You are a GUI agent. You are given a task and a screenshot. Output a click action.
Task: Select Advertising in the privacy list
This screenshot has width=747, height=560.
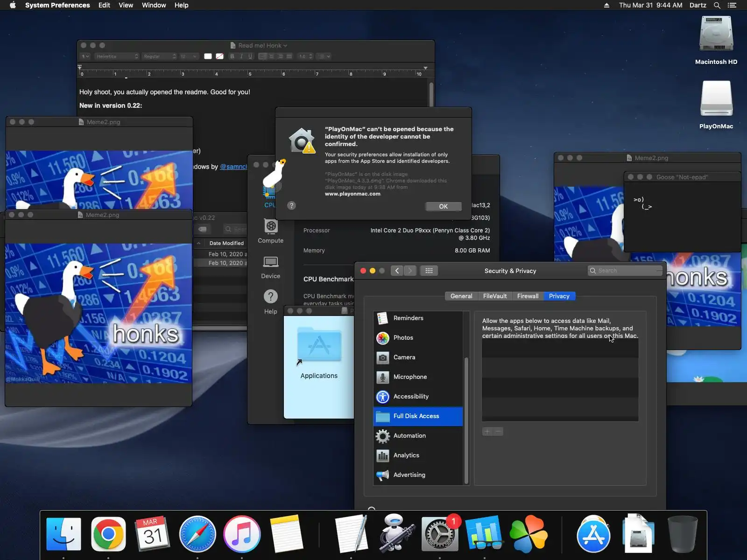click(x=418, y=475)
